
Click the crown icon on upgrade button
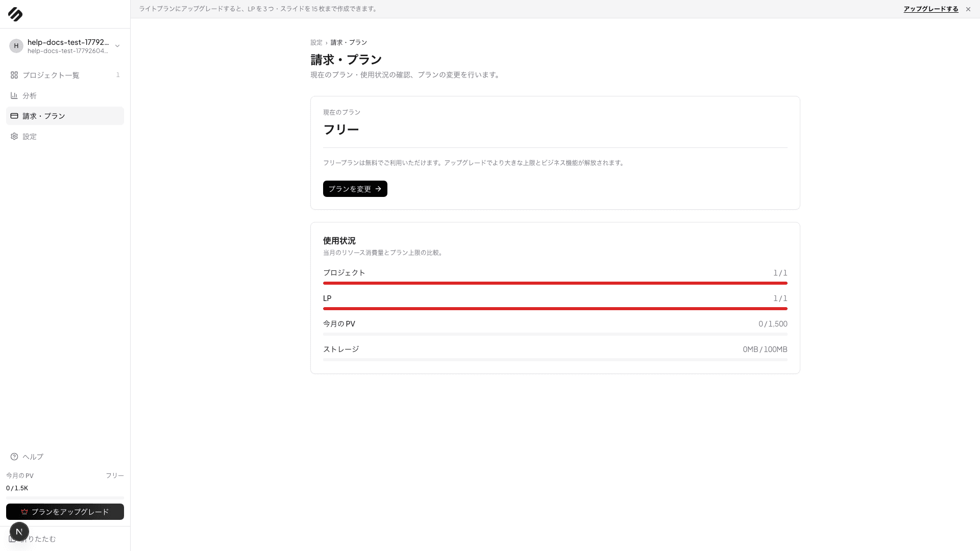[24, 512]
